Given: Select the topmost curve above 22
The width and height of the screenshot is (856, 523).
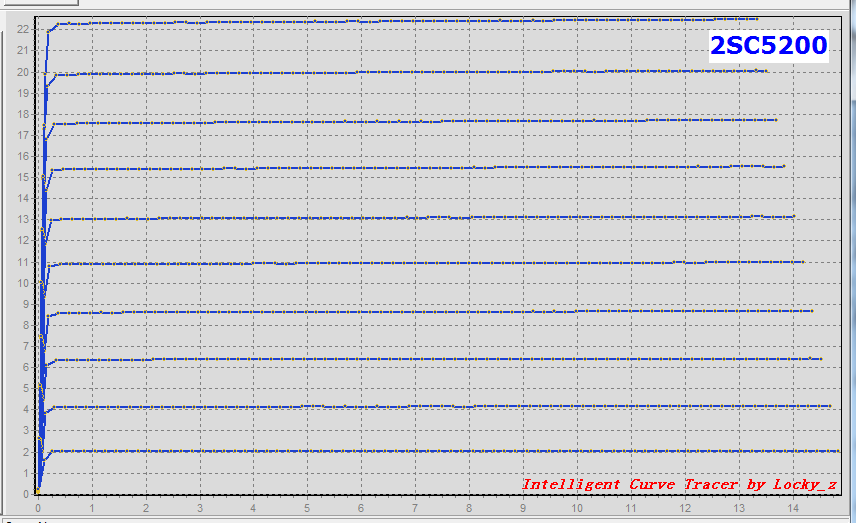Looking at the screenshot, I should click(404, 21).
